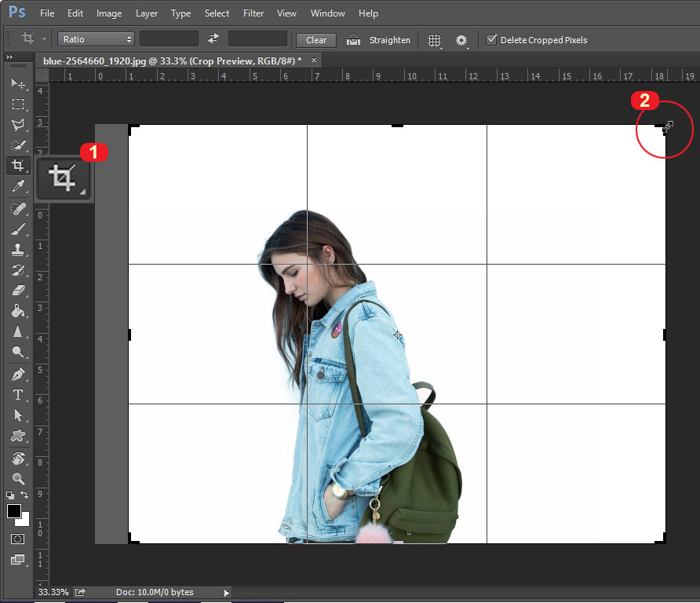This screenshot has width=700, height=603.
Task: Expand the crop gear settings menu
Action: coord(461,40)
